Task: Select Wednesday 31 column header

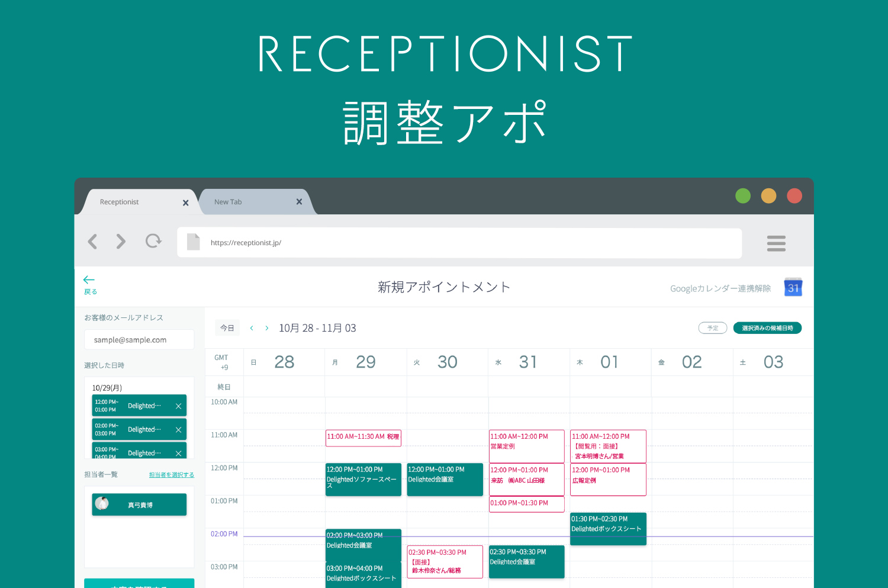Action: pyautogui.click(x=529, y=362)
